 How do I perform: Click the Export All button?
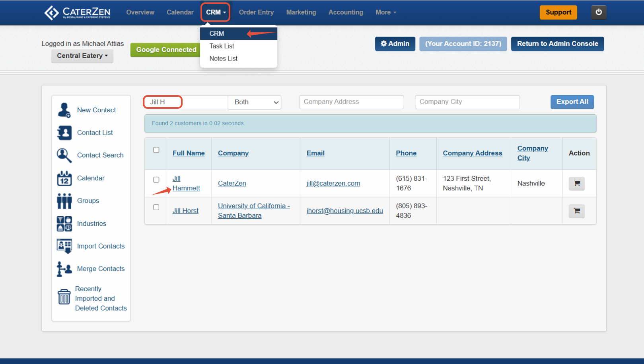[x=572, y=102]
